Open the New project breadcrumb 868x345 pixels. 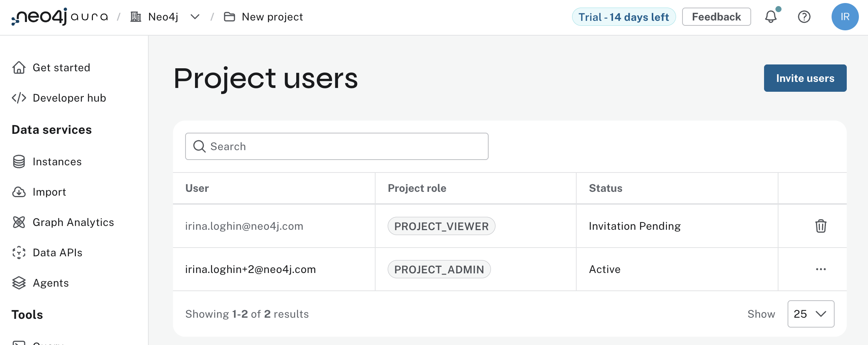(272, 17)
